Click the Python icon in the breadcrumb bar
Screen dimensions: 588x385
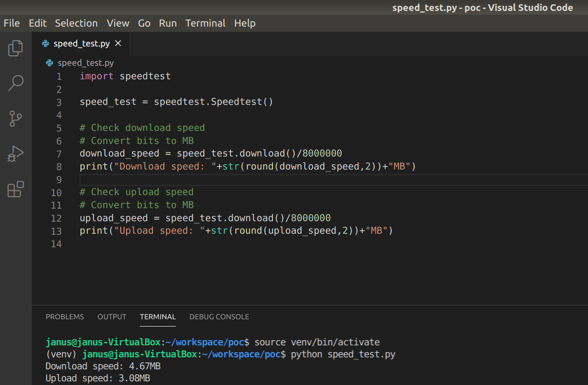coord(49,63)
